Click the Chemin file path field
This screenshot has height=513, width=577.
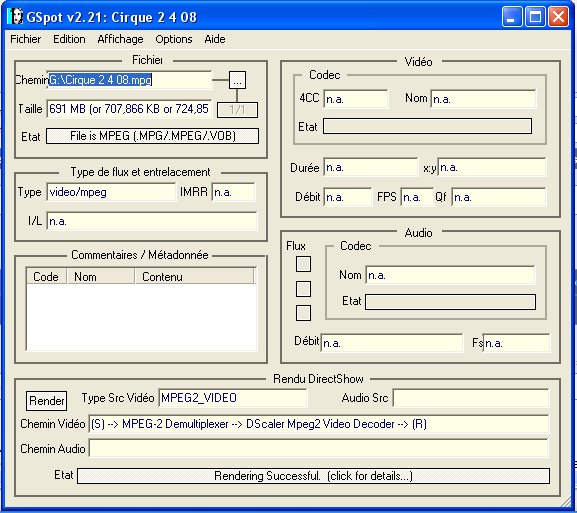129,80
